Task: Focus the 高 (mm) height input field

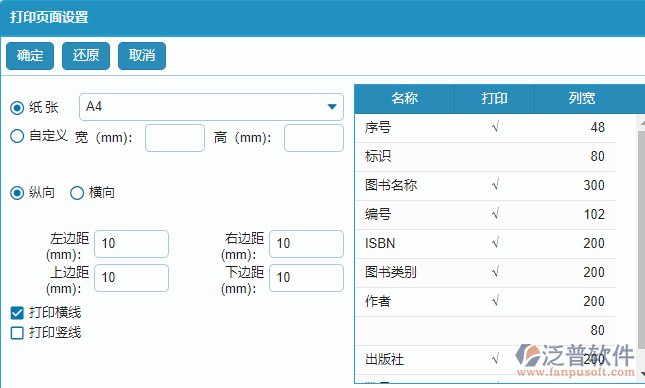Action: tap(314, 138)
